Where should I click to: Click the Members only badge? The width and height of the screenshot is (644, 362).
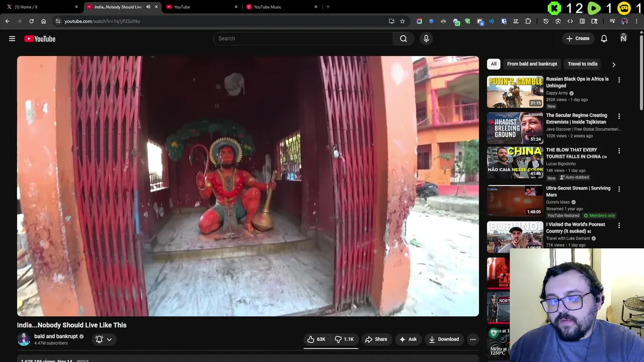coord(599,216)
